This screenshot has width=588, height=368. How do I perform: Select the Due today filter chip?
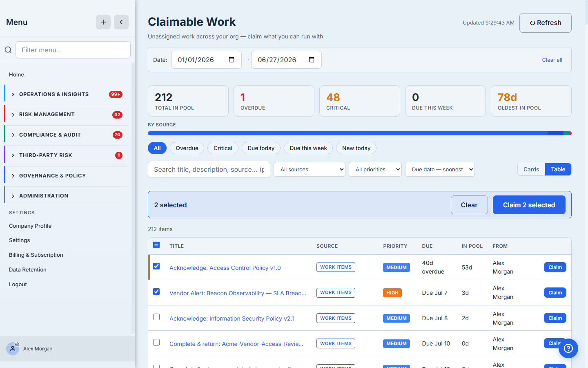[261, 148]
